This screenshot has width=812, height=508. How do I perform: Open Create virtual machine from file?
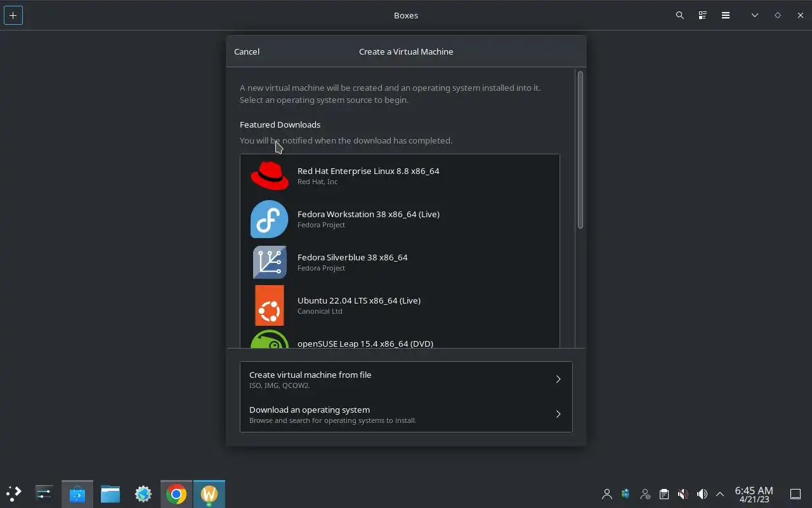click(406, 379)
